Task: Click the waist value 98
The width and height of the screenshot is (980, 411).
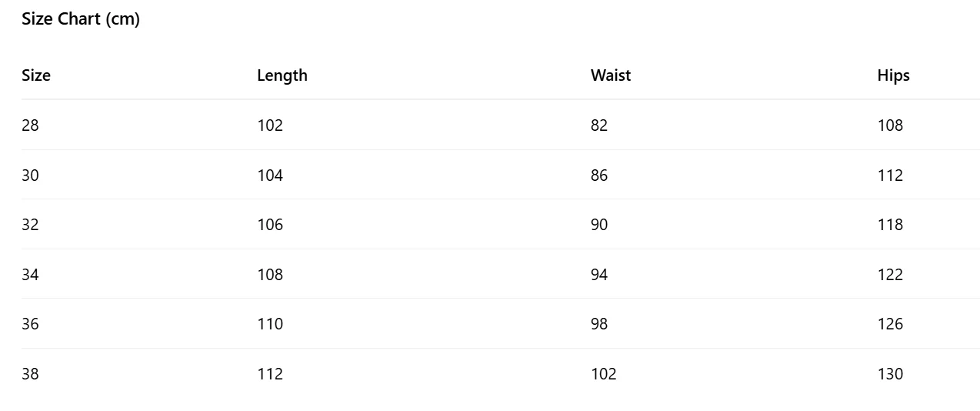Action: coord(599,324)
